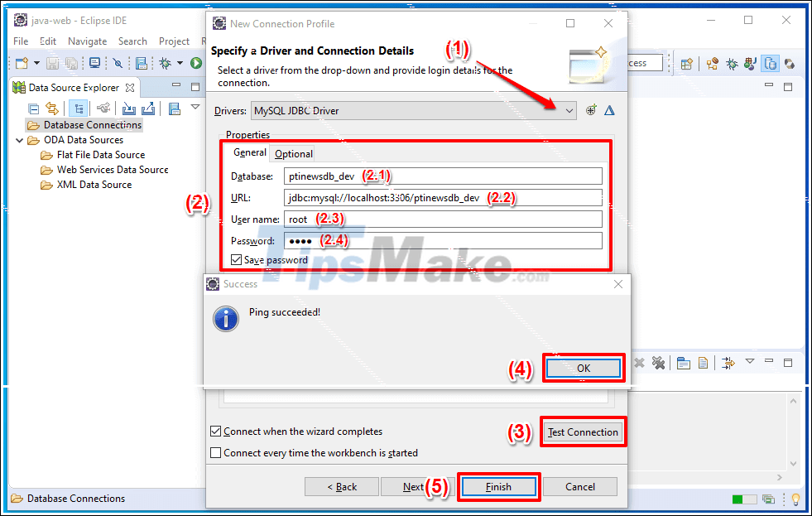Toggle Link with Editor in Data Source Explorer

[78, 108]
